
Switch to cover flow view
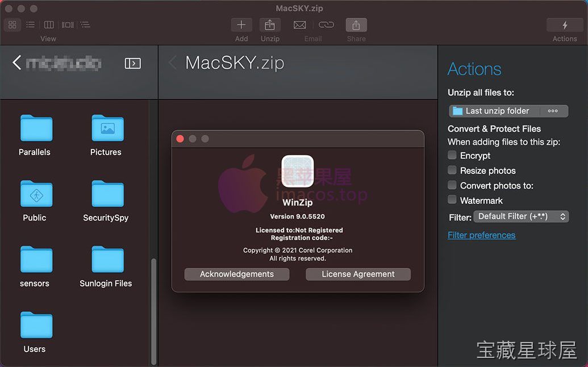click(68, 25)
